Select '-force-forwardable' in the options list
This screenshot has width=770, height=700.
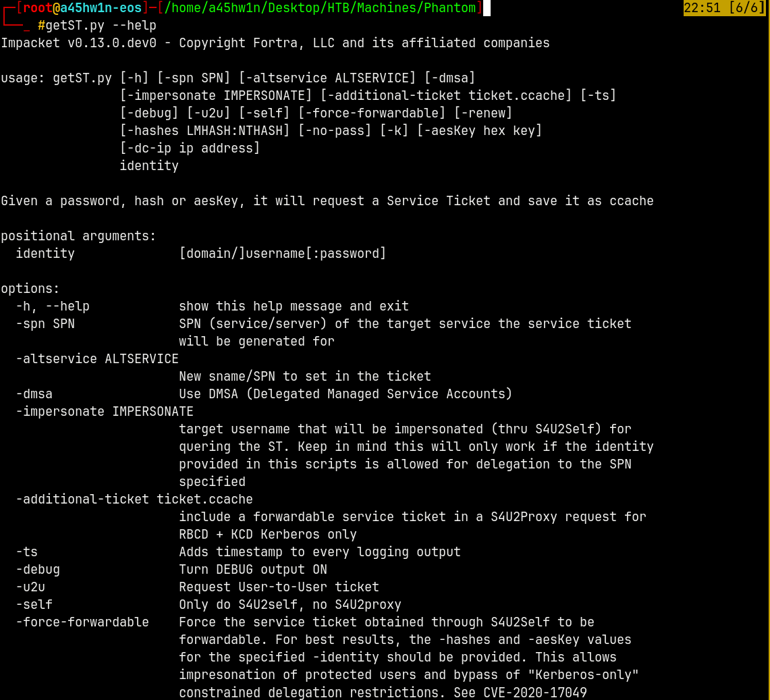82,622
